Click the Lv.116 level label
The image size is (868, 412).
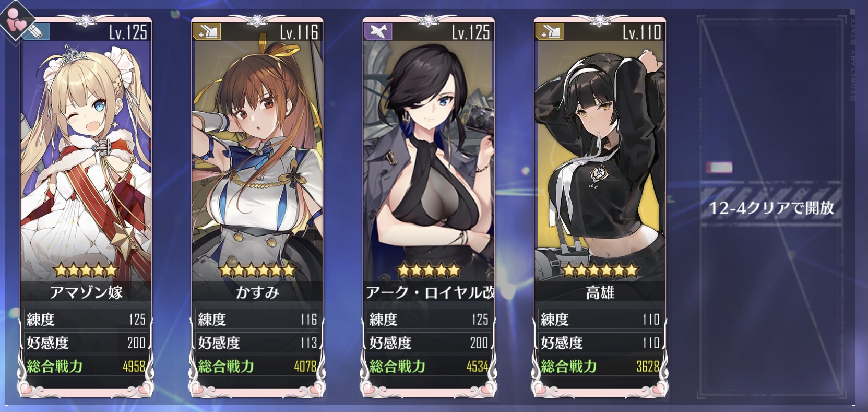coord(299,32)
